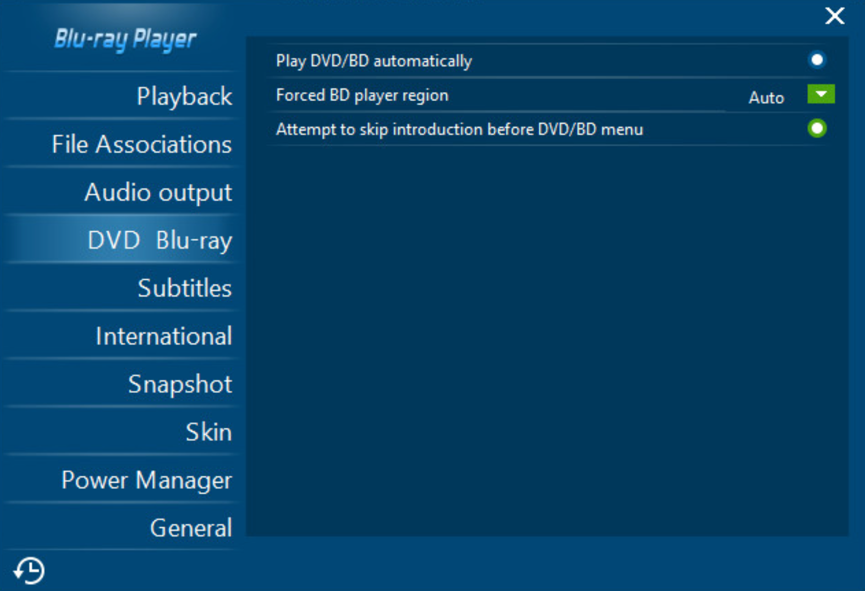Open the Playback settings tab
This screenshot has width=865, height=591.
coord(122,96)
